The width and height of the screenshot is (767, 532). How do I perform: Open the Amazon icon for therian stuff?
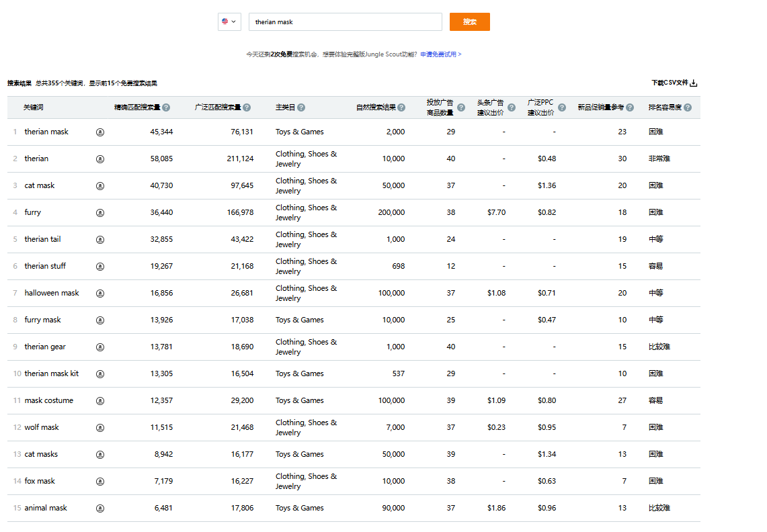100,267
